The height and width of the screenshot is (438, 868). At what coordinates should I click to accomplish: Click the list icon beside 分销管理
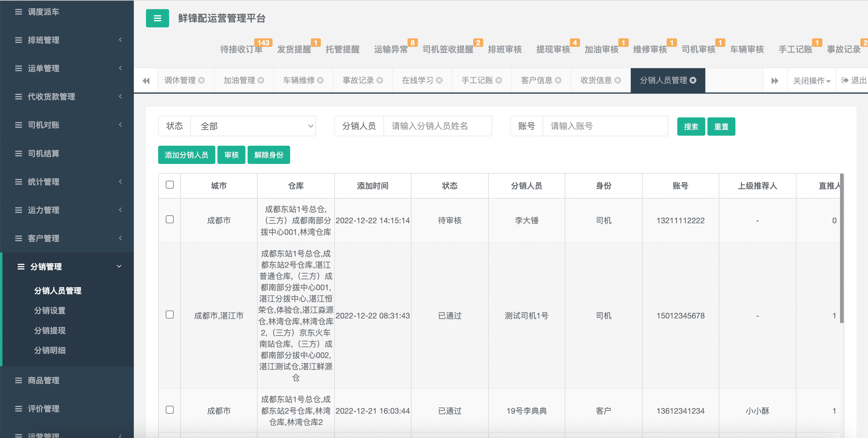coord(21,266)
